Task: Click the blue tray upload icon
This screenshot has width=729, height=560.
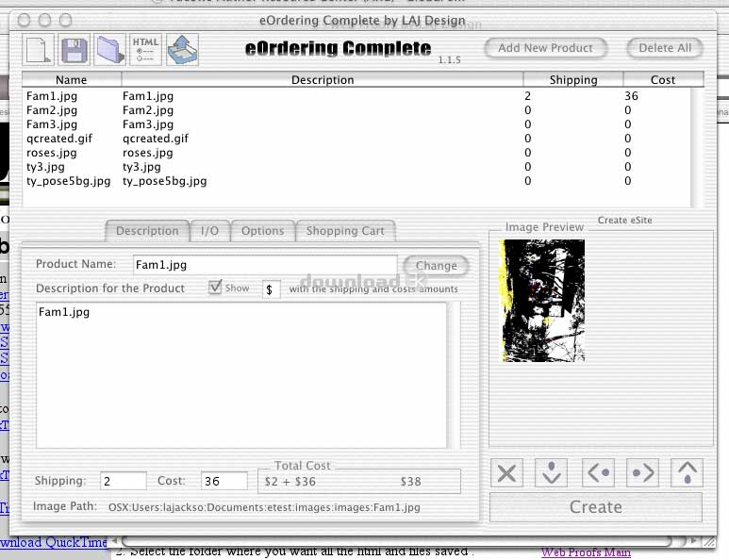Action: (x=182, y=49)
